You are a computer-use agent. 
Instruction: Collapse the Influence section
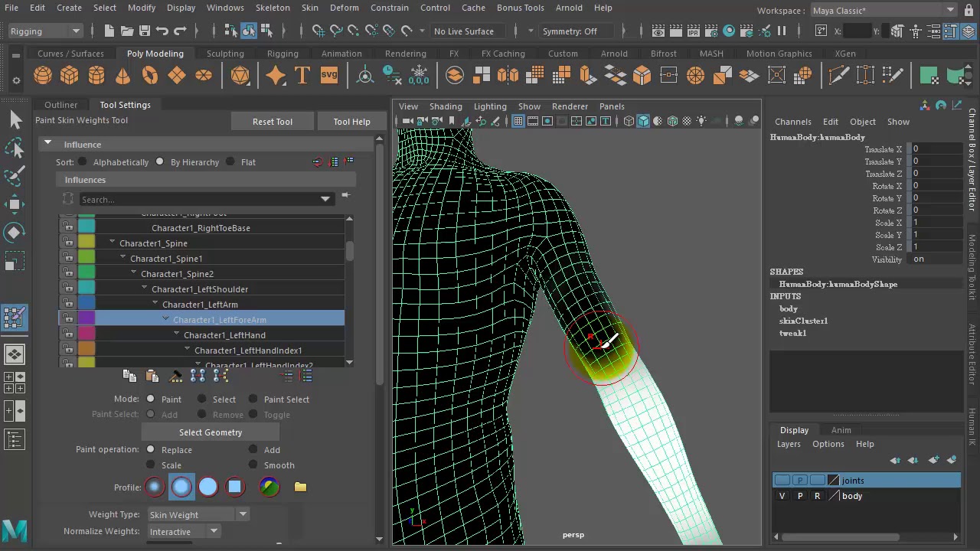tap(47, 144)
